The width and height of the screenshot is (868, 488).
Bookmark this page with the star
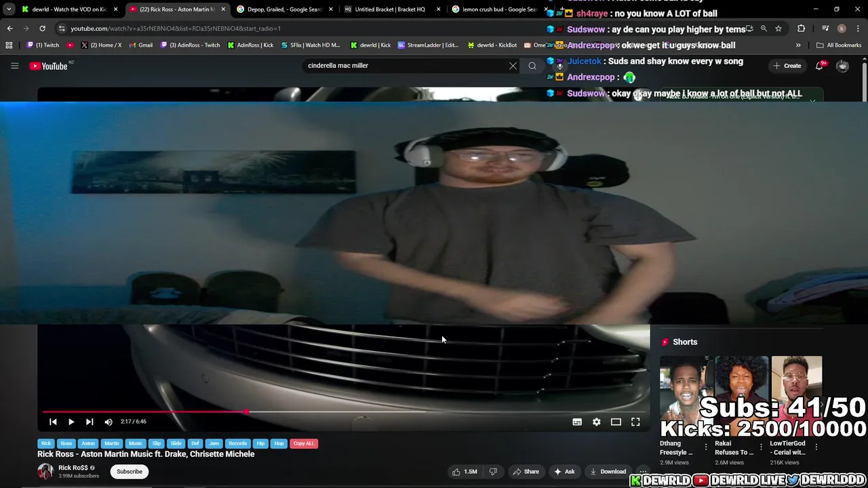(778, 28)
